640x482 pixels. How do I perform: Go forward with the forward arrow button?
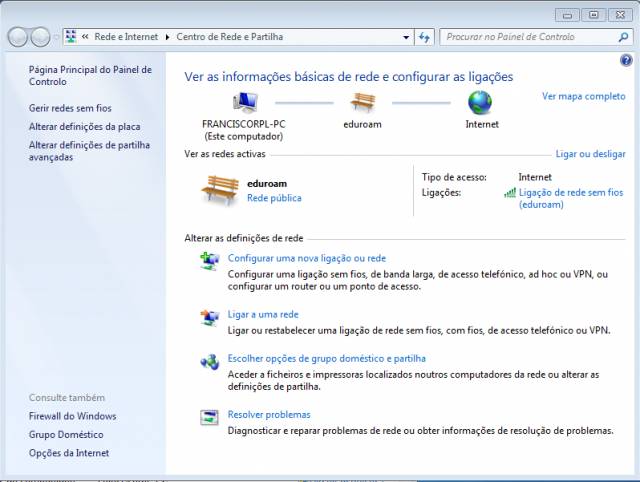tap(40, 37)
